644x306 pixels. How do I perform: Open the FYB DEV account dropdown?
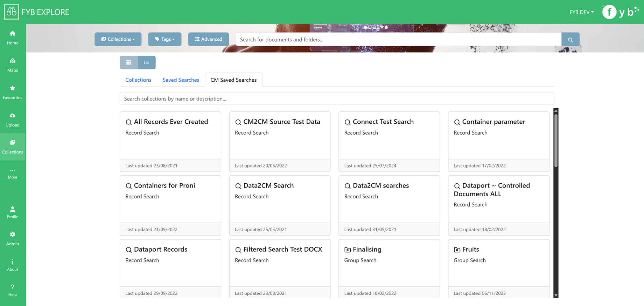(582, 12)
